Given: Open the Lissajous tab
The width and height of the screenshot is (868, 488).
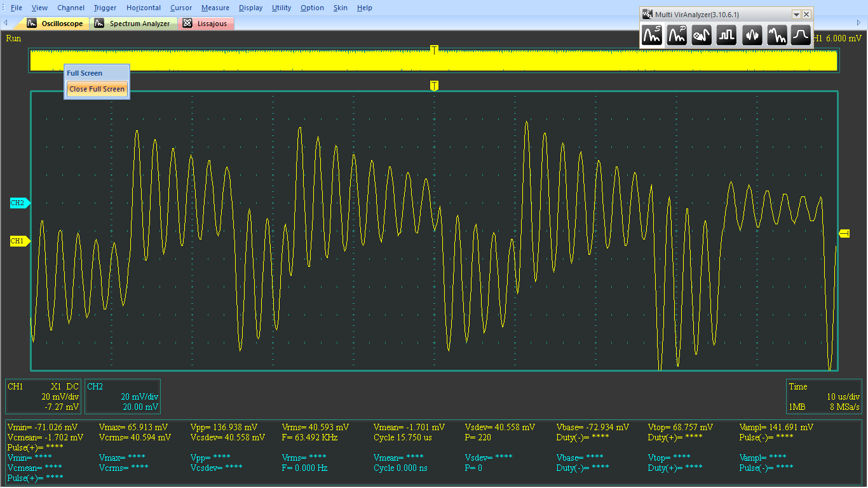Looking at the screenshot, I should click(x=206, y=24).
